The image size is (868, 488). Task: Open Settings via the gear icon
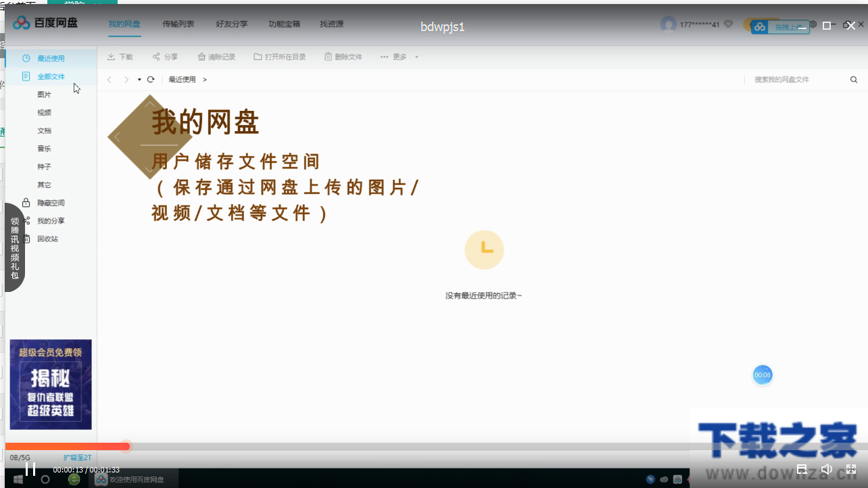814,24
